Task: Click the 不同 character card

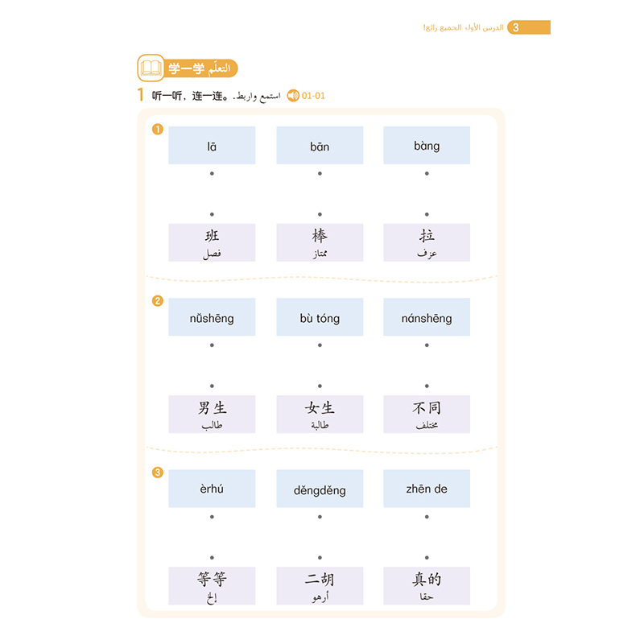Action: click(427, 415)
